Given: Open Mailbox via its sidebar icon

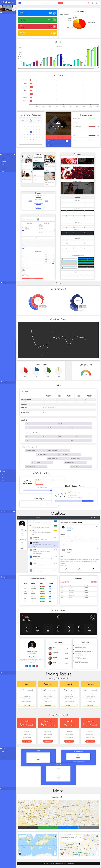Looking at the screenshot, I should pyautogui.click(x=1, y=512).
